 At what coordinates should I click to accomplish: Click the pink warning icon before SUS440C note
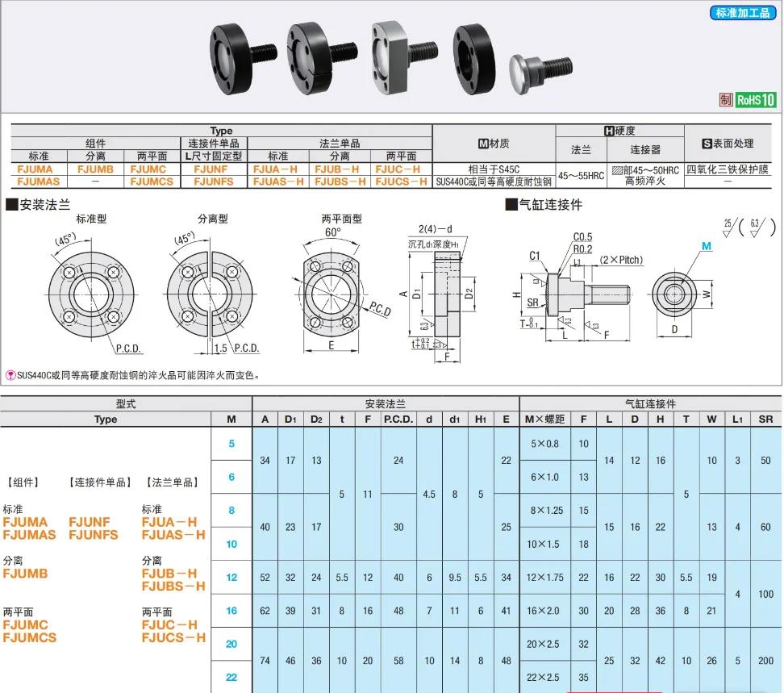pos(10,375)
